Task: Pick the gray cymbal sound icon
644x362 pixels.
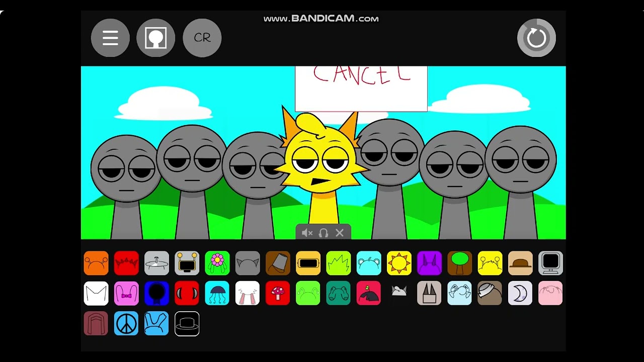Action: click(x=156, y=263)
